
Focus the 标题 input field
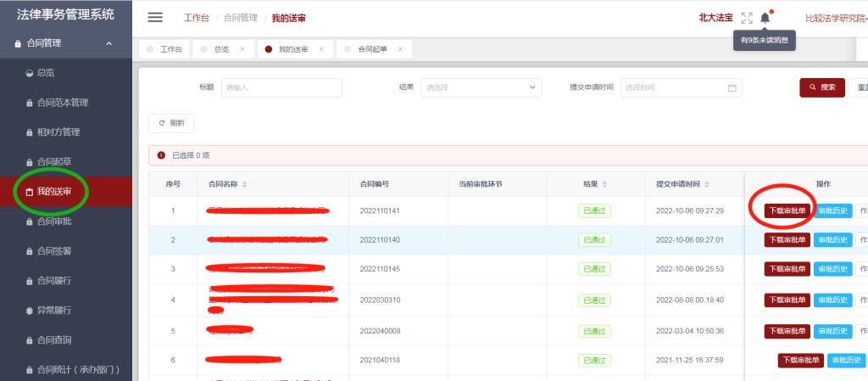pos(281,87)
